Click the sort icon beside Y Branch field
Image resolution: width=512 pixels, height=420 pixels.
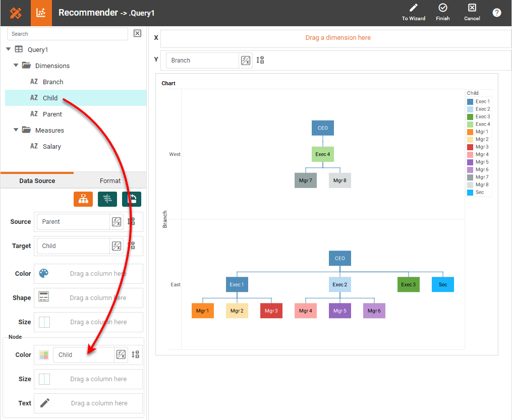260,61
